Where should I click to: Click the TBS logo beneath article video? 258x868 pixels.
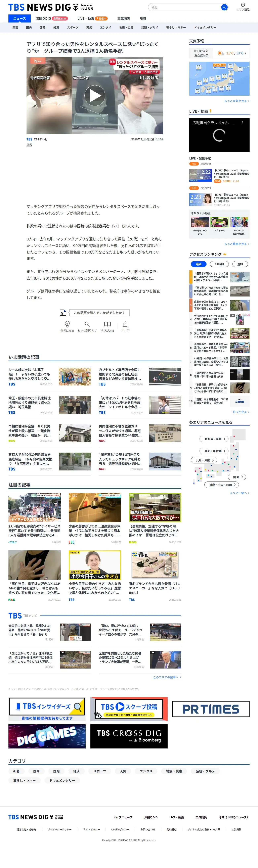point(29,139)
